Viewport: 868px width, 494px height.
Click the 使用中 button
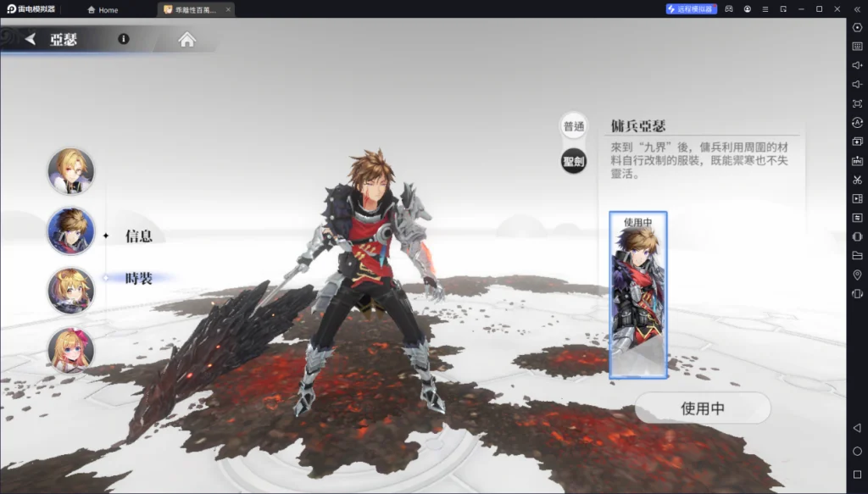pyautogui.click(x=703, y=408)
